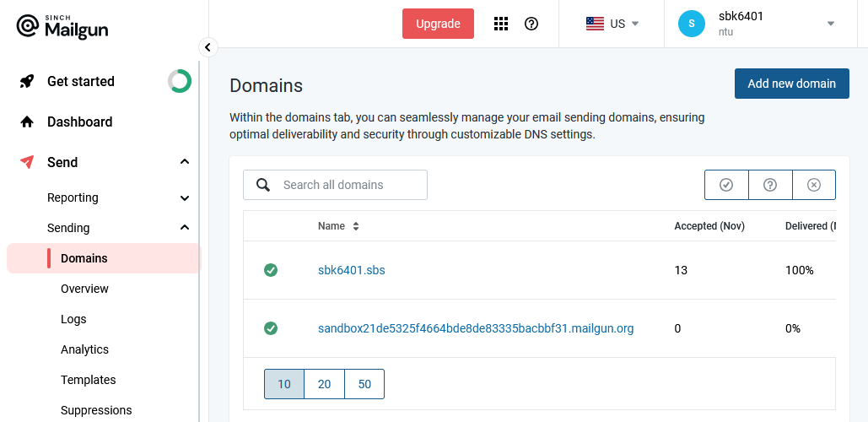Select Domains in the sidebar
The height and width of the screenshot is (422, 868).
tap(104, 258)
